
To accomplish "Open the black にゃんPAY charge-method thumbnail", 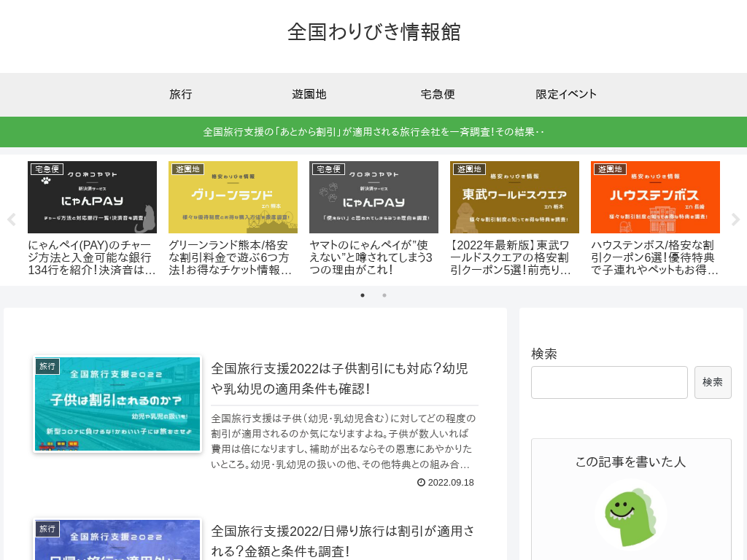I will pos(92,197).
